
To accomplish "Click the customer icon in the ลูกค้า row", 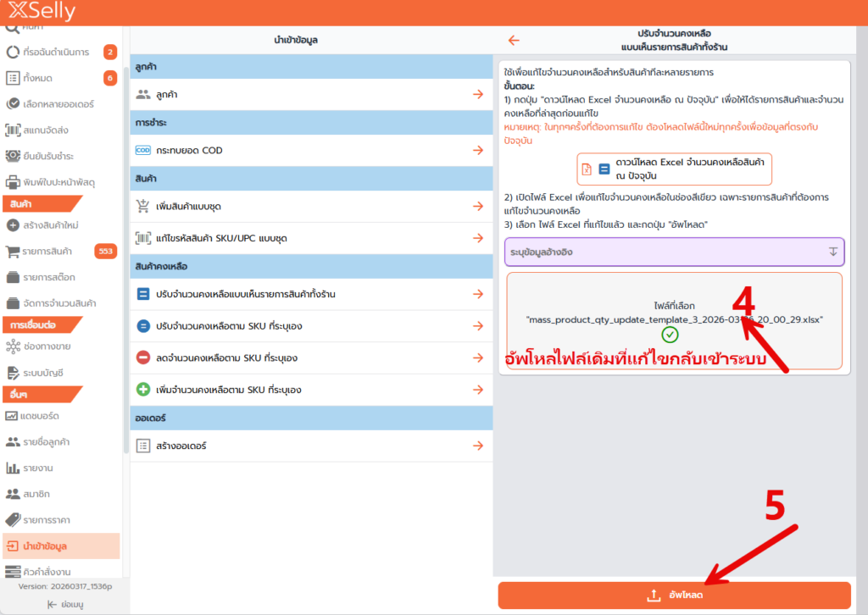I will [x=142, y=95].
